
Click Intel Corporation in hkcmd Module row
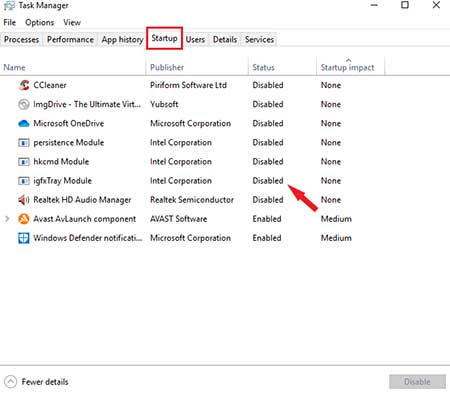coord(181,162)
